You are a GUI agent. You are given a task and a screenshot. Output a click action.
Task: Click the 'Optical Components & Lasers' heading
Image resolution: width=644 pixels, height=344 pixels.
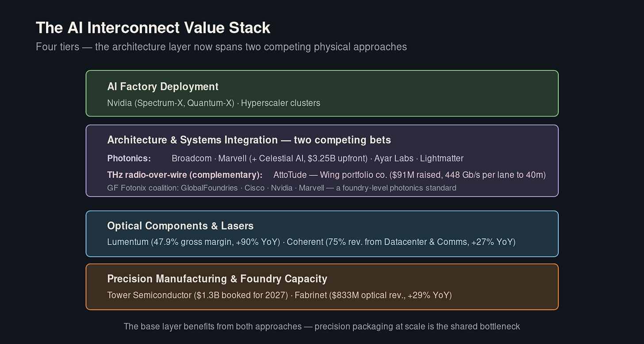[180, 226]
